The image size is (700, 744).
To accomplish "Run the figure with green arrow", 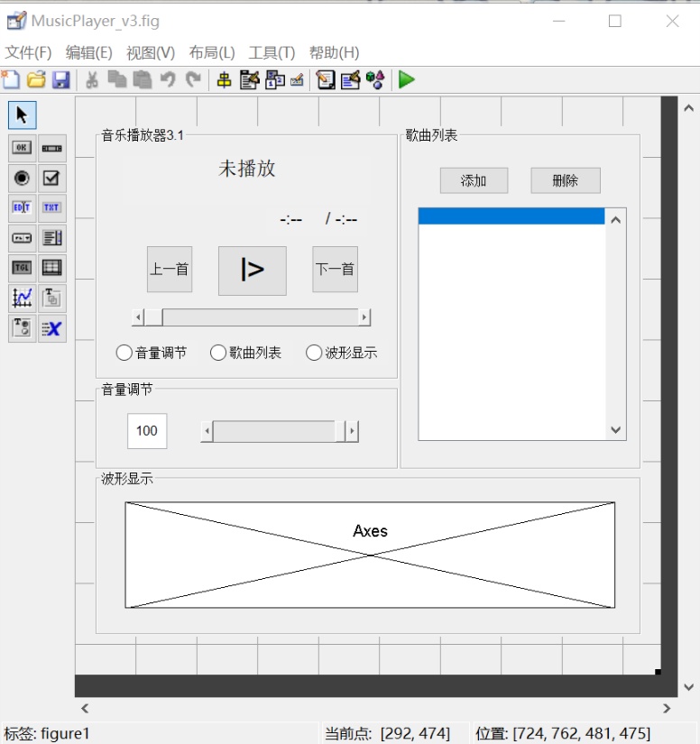I will pos(407,79).
